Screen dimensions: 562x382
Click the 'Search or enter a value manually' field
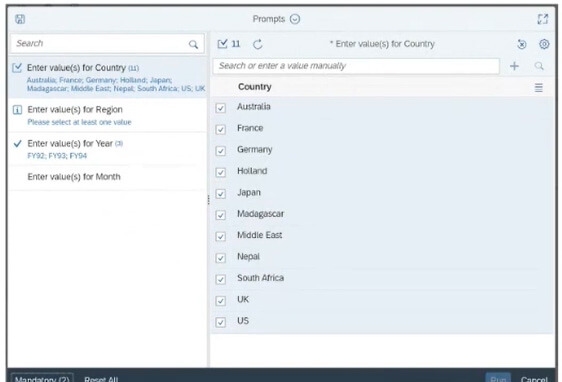point(356,66)
